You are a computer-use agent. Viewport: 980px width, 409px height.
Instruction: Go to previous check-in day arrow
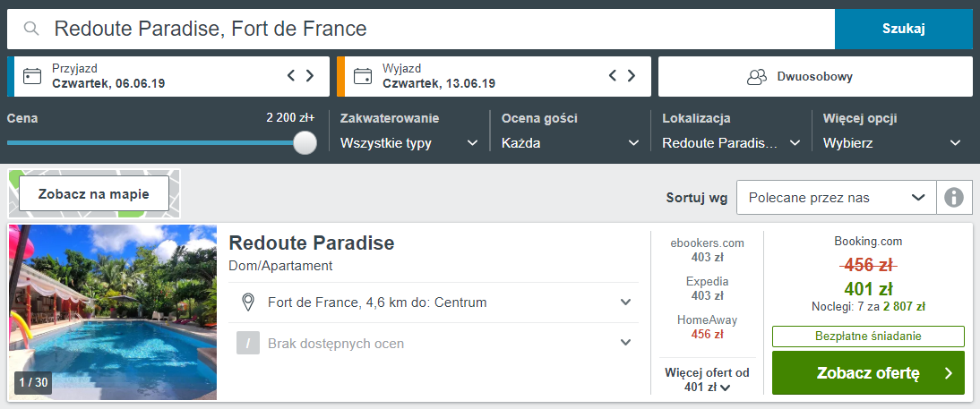290,76
